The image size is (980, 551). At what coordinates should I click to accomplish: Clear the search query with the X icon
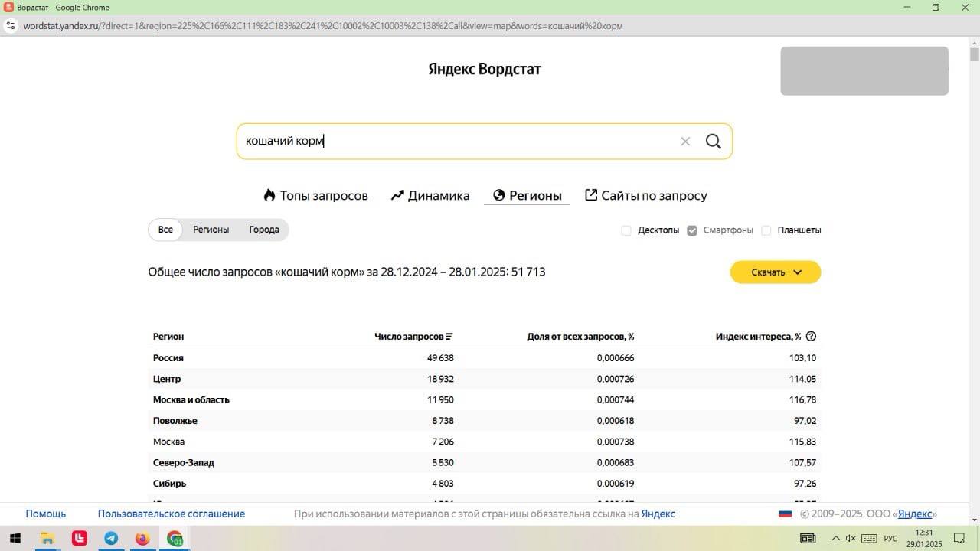tap(685, 142)
